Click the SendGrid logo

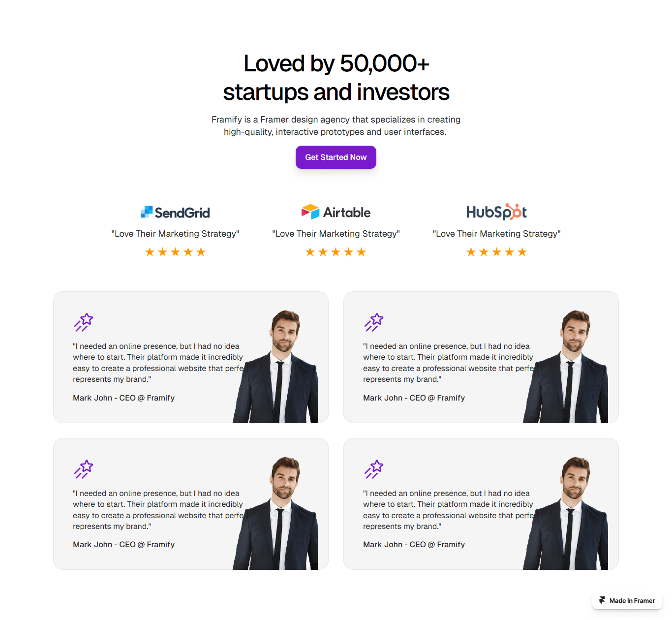(175, 212)
